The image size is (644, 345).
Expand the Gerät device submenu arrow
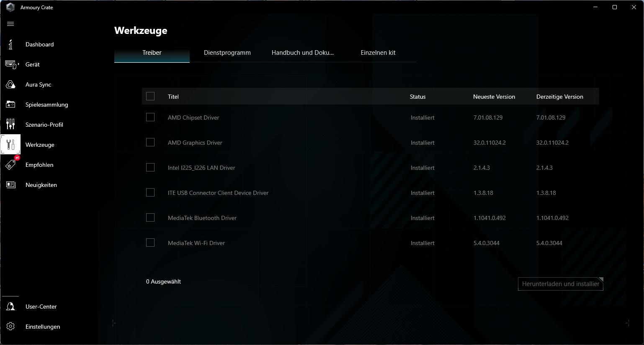pyautogui.click(x=18, y=64)
